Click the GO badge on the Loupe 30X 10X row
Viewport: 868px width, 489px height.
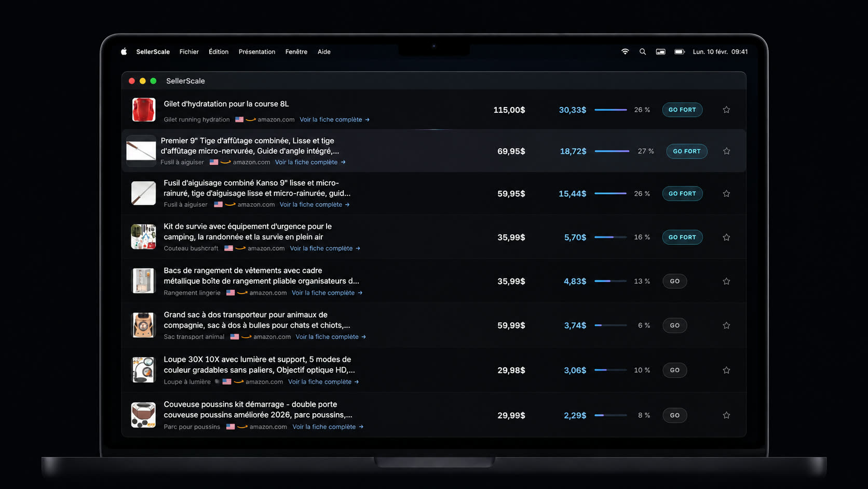tap(675, 370)
